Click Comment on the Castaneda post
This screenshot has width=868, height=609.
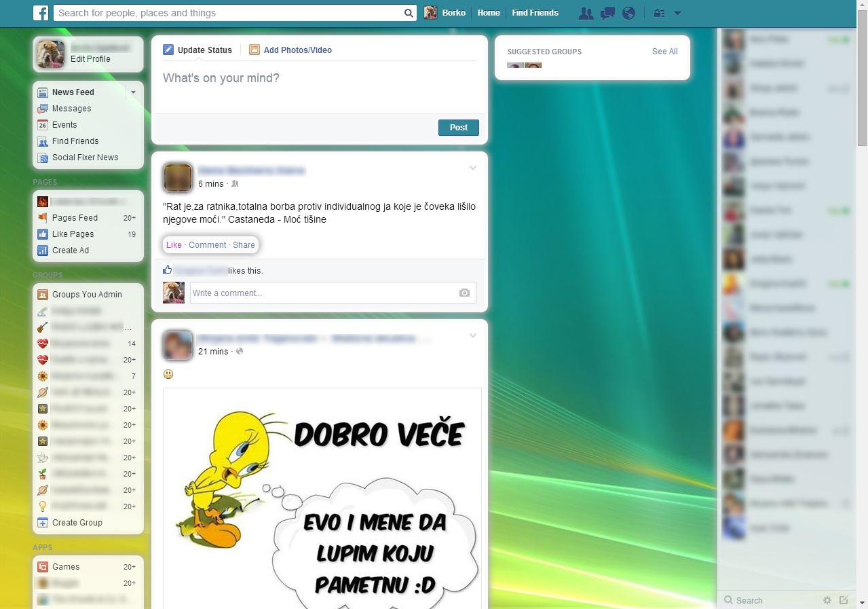pyautogui.click(x=207, y=245)
